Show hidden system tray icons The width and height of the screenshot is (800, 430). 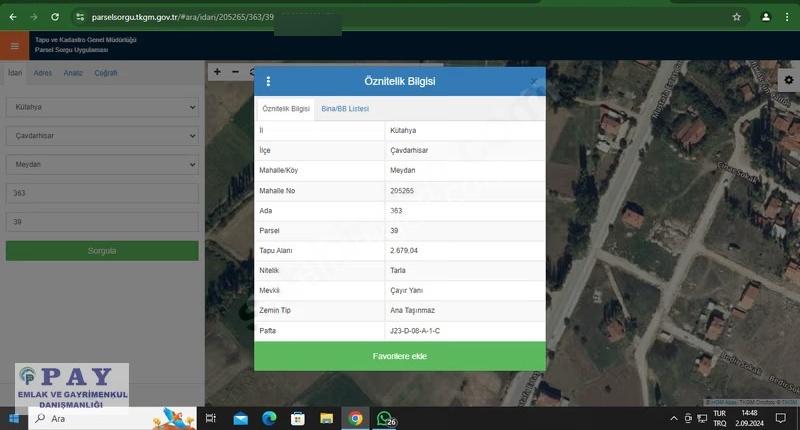(673, 418)
